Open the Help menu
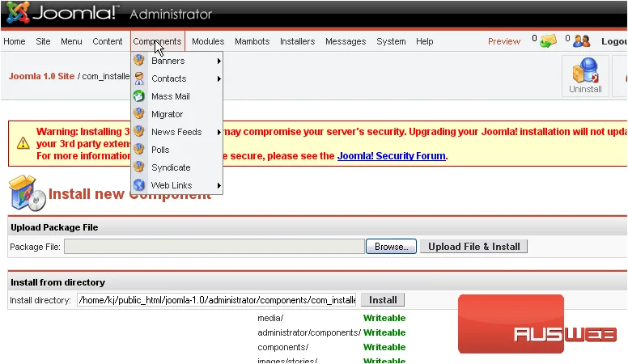628x364 pixels. (424, 41)
